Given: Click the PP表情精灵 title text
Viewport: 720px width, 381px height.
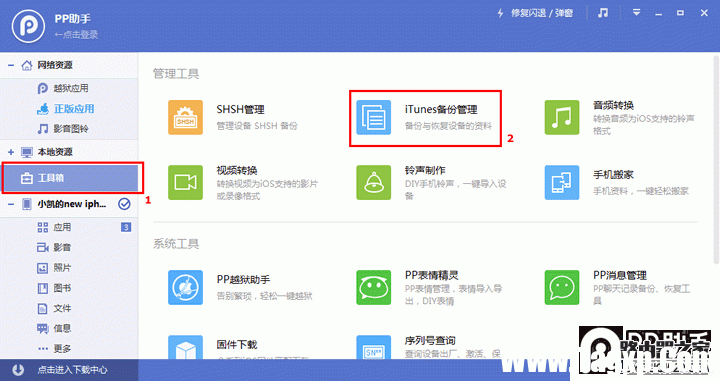Looking at the screenshot, I should click(x=432, y=275).
